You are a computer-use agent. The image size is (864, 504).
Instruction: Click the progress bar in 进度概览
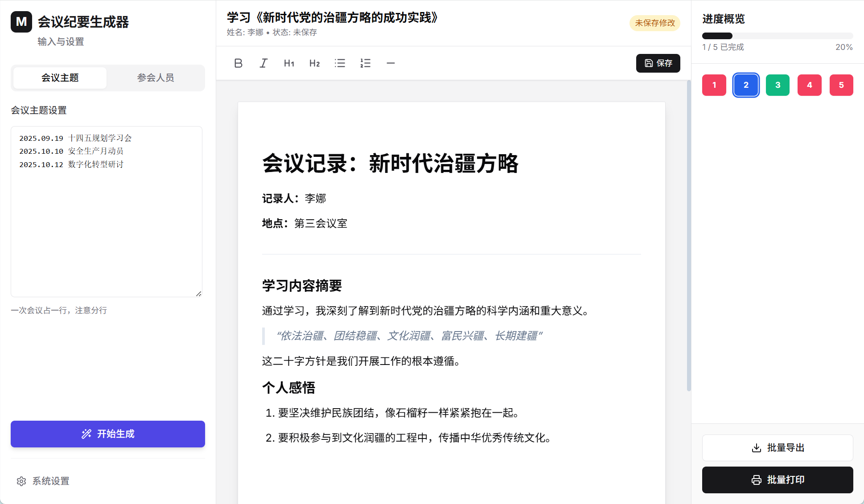pos(777,36)
